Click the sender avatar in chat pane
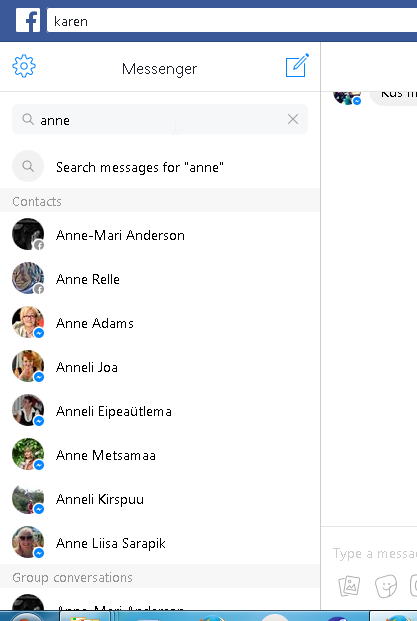 pyautogui.click(x=347, y=97)
